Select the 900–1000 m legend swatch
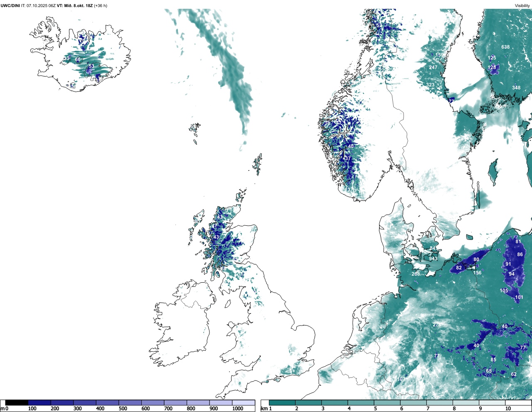 (221, 402)
